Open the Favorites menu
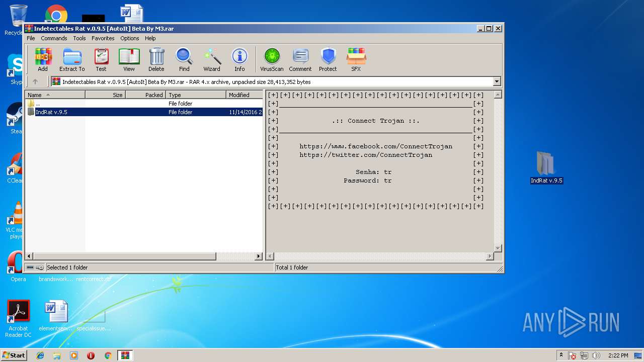The image size is (644, 362). [103, 38]
